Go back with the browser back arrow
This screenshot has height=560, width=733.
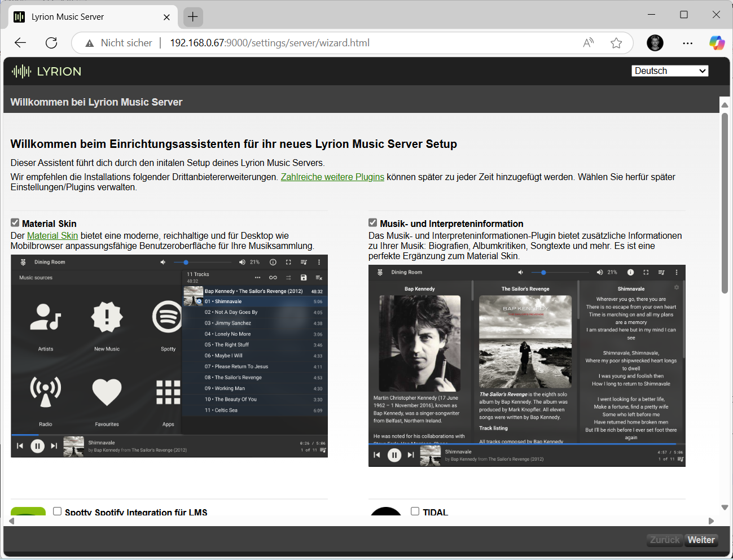click(x=20, y=43)
